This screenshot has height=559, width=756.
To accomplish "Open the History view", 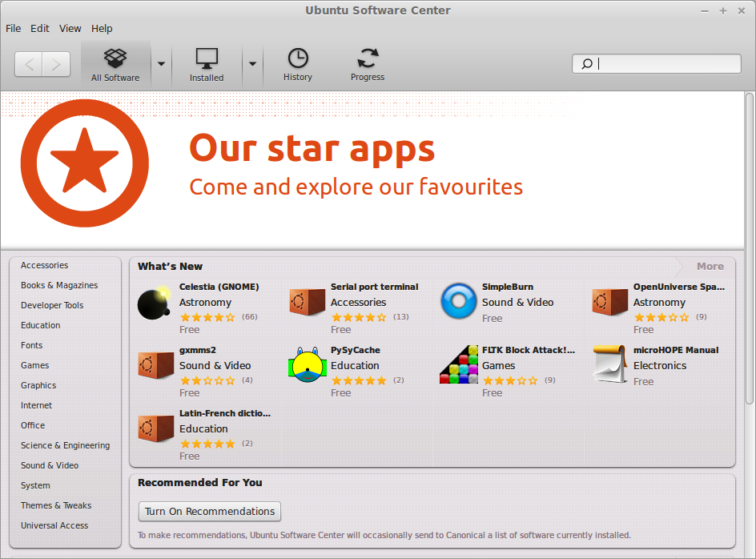I will coord(297,64).
